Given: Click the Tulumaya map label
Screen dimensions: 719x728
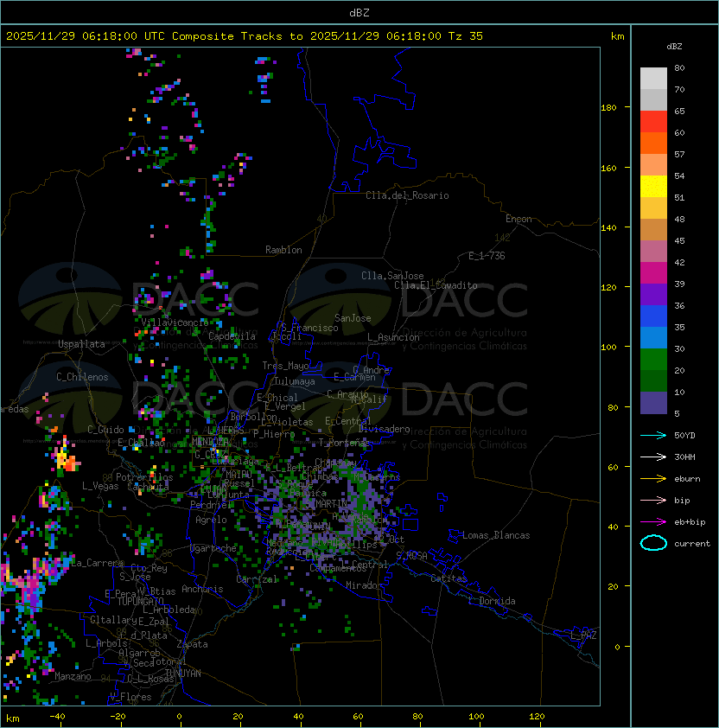Looking at the screenshot, I should pos(295,381).
